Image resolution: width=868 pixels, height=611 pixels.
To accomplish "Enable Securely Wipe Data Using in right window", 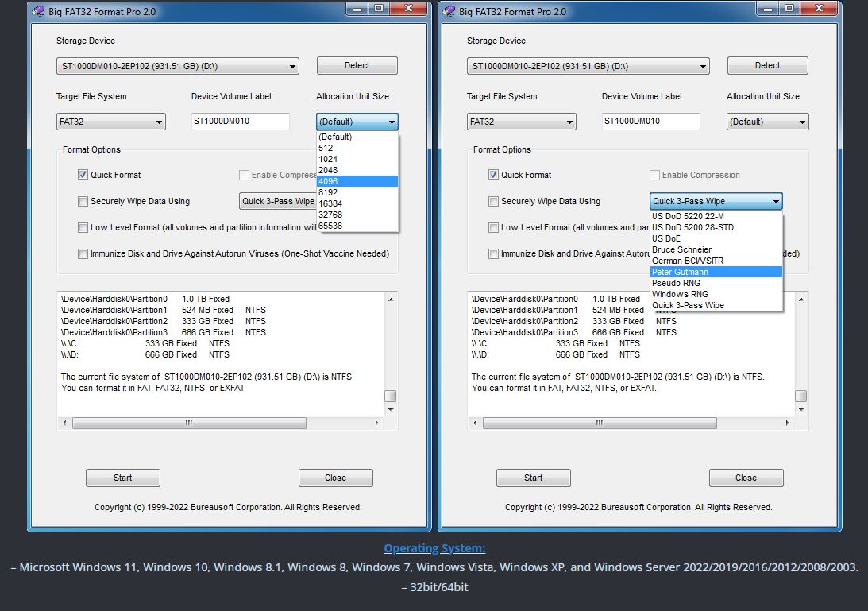I will (493, 201).
